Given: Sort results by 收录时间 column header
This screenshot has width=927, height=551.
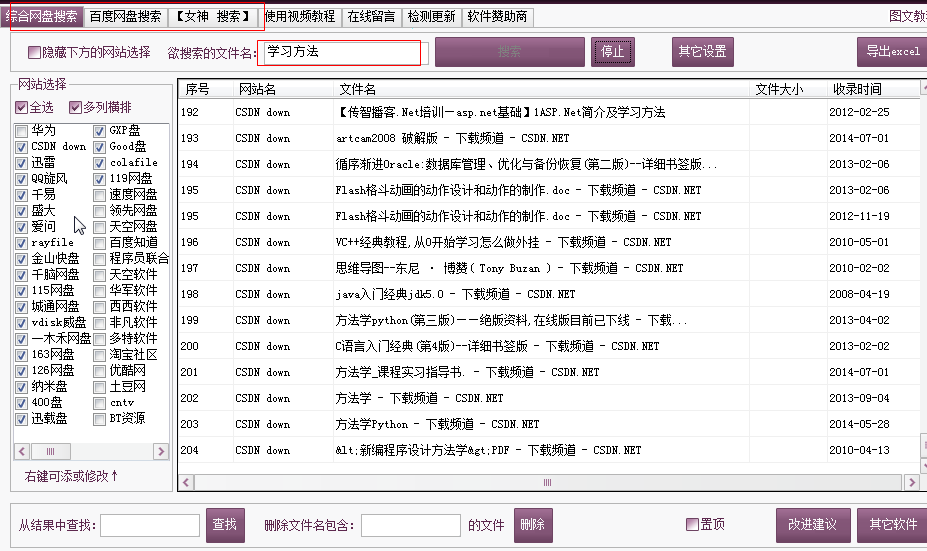Looking at the screenshot, I should [857, 89].
